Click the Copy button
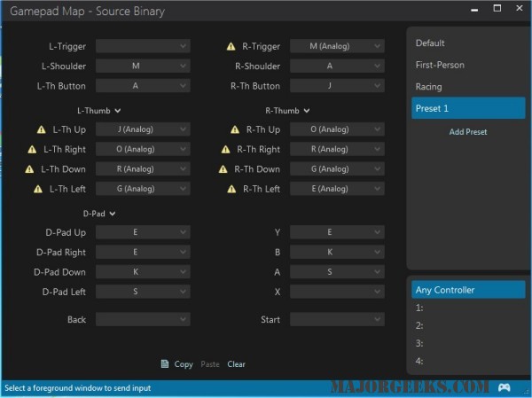 coord(184,364)
